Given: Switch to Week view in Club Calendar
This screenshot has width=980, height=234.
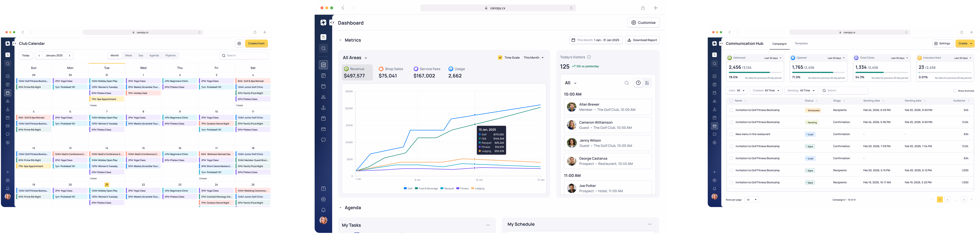Looking at the screenshot, I should (129, 55).
